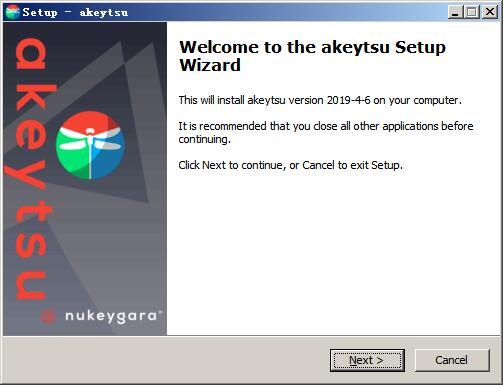Image resolution: width=503 pixels, height=385 pixels.
Task: Open the setup icon system menu
Action: (x=13, y=12)
